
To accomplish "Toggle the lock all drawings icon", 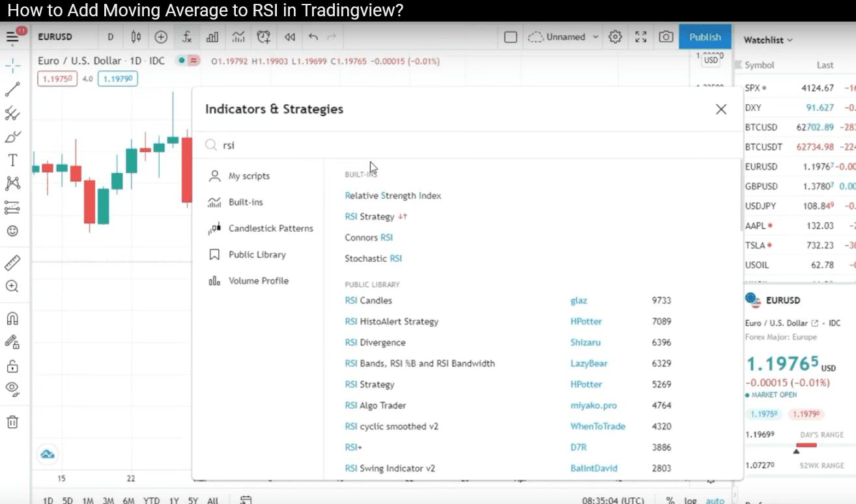I will click(12, 366).
